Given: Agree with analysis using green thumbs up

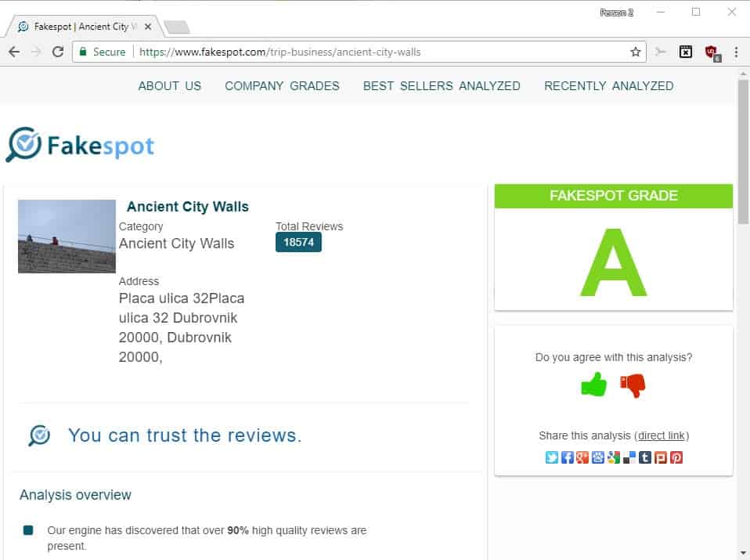Looking at the screenshot, I should (x=593, y=385).
